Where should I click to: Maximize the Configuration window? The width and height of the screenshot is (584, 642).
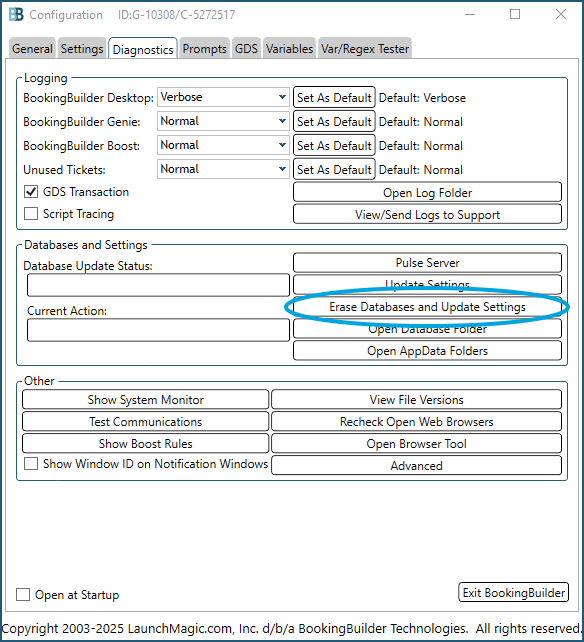pyautogui.click(x=515, y=14)
